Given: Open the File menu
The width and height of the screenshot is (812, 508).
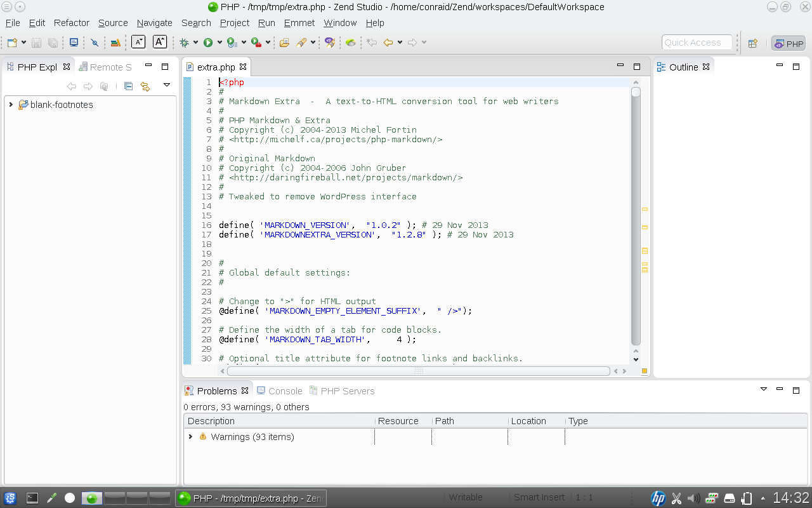Looking at the screenshot, I should [13, 23].
